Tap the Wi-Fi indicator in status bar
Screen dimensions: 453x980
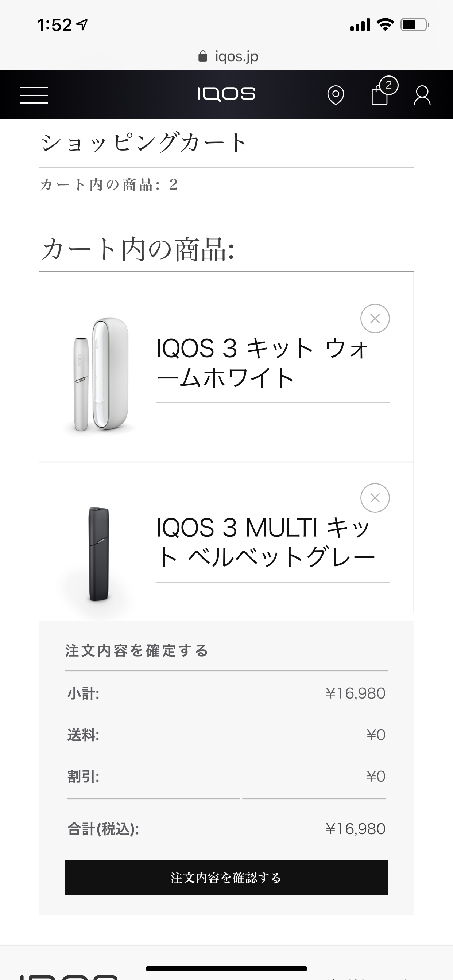click(385, 25)
